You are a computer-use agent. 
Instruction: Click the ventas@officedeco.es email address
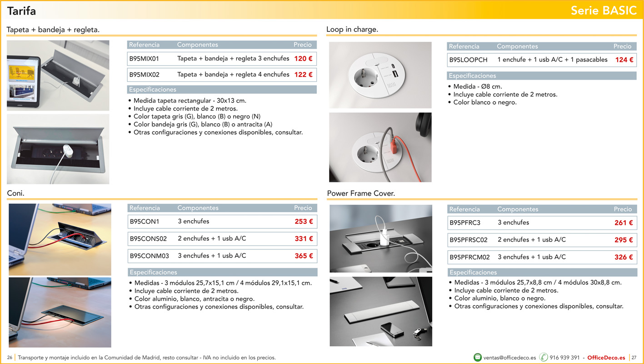pyautogui.click(x=509, y=358)
